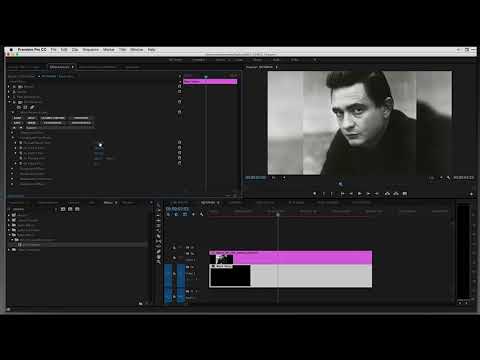Reset the Motion effect
Image resolution: width=480 pixels, height=360 pixels.
pos(180,86)
